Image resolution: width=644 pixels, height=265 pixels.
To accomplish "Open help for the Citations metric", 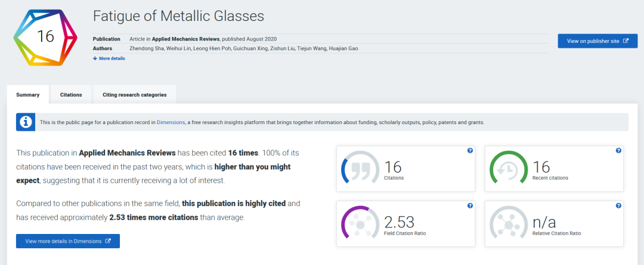I will click(x=470, y=151).
